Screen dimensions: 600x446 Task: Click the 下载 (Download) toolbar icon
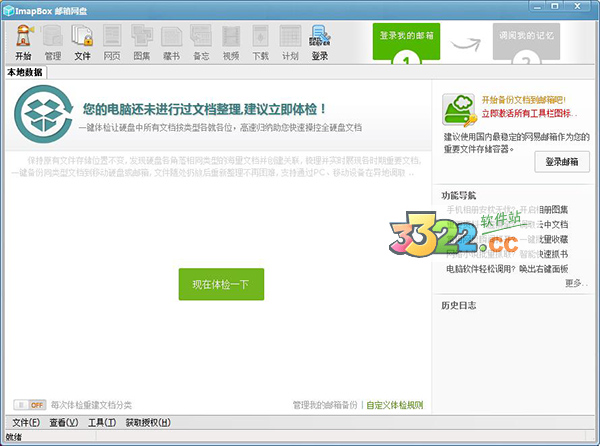(x=261, y=42)
